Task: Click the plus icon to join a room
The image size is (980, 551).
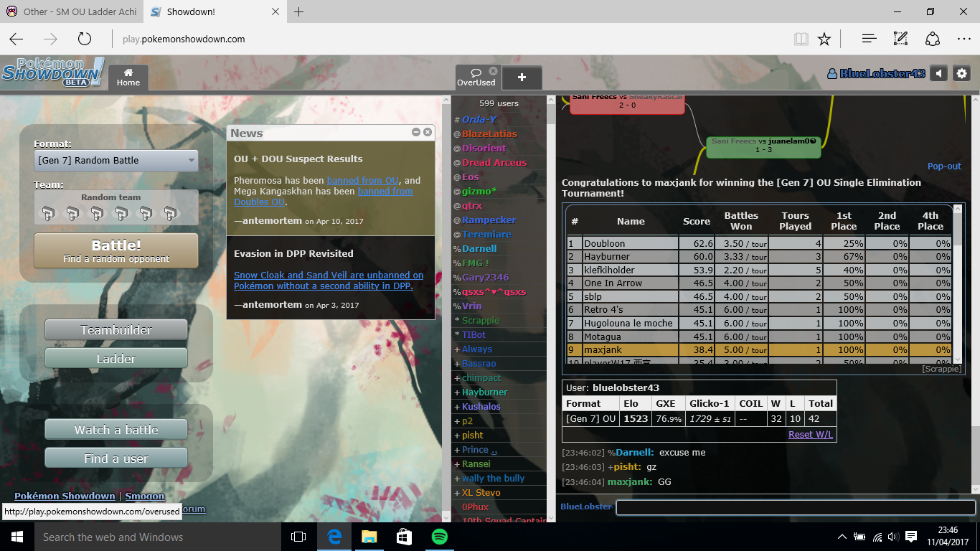Action: (x=522, y=77)
